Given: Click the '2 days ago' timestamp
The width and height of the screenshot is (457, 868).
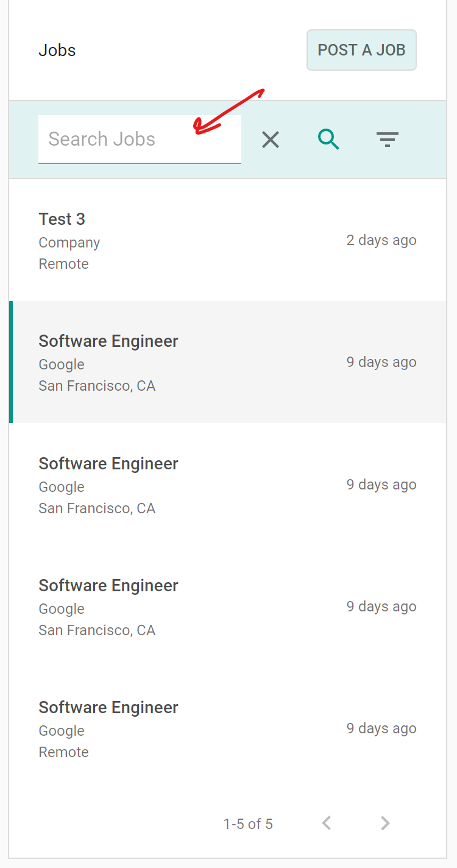Looking at the screenshot, I should [381, 240].
